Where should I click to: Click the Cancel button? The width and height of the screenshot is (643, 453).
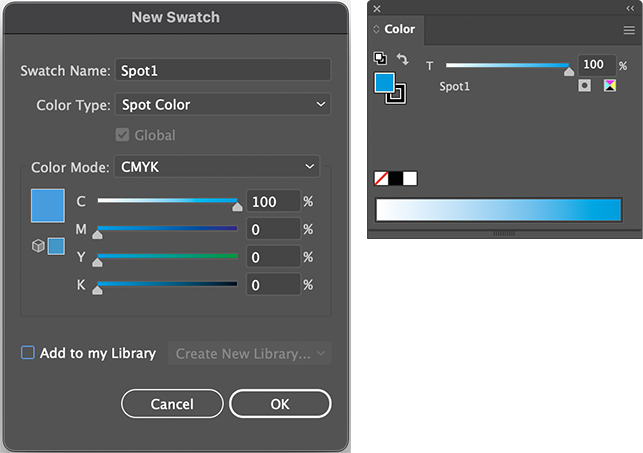click(172, 404)
